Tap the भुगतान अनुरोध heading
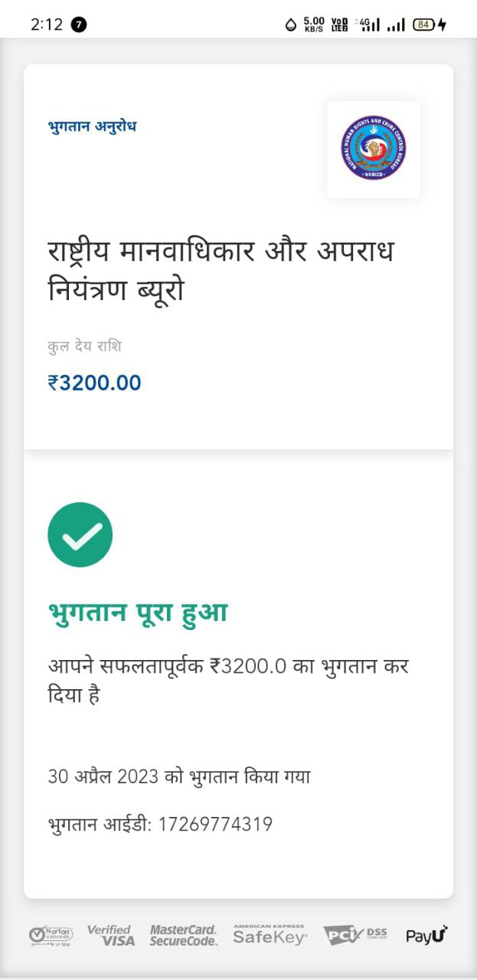This screenshot has height=980, width=477. [92, 126]
